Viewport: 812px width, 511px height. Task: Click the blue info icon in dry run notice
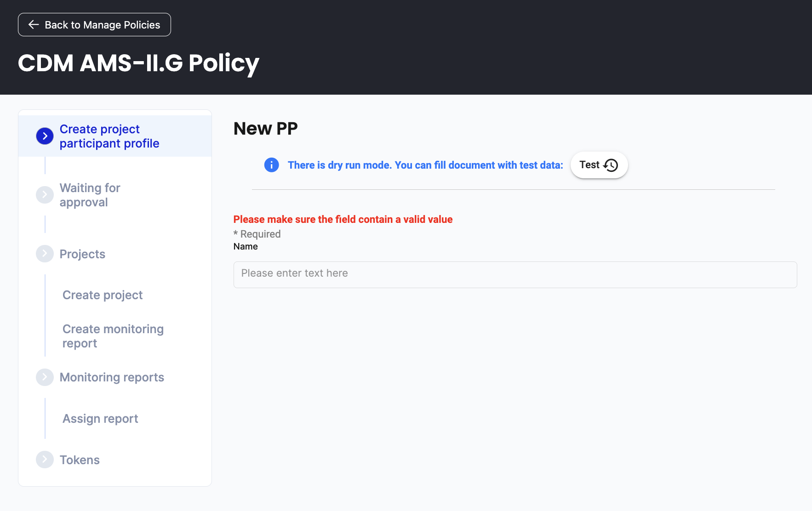click(x=271, y=165)
